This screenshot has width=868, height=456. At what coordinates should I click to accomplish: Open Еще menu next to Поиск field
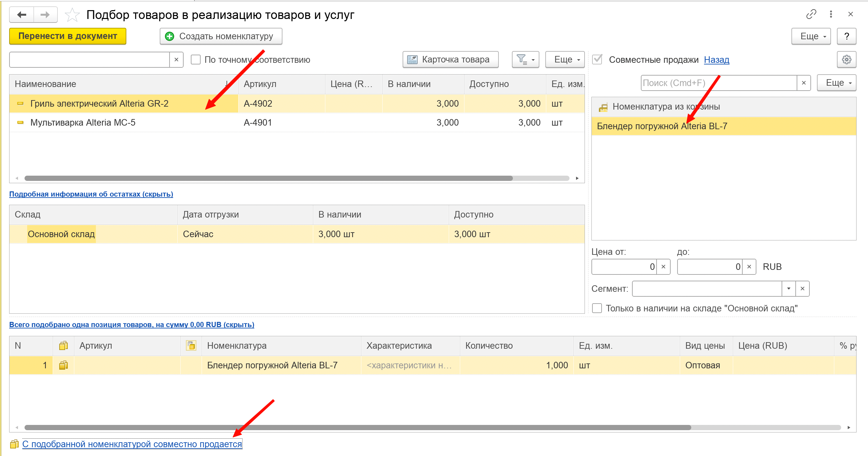tap(836, 83)
